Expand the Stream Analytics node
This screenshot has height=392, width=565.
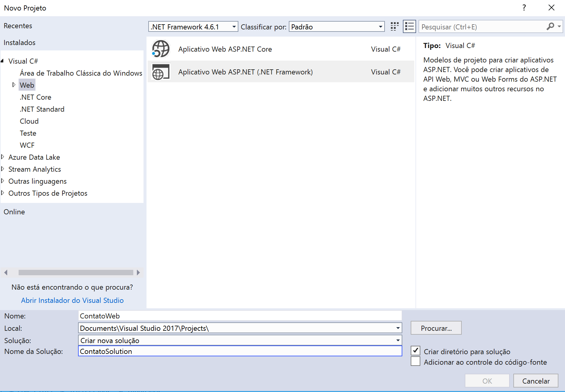click(x=3, y=169)
